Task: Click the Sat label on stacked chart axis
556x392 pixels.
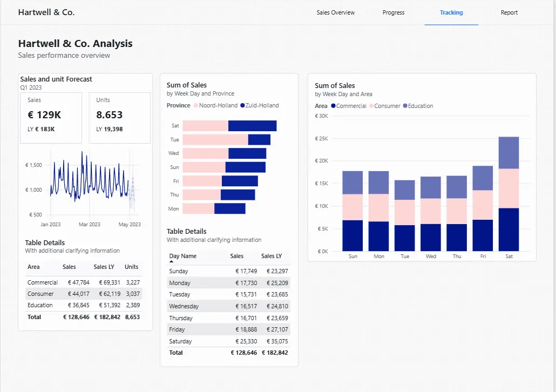Action: tap(509, 256)
